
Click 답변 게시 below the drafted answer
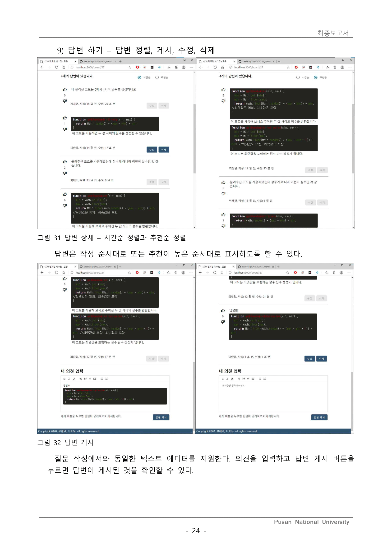(161, 417)
